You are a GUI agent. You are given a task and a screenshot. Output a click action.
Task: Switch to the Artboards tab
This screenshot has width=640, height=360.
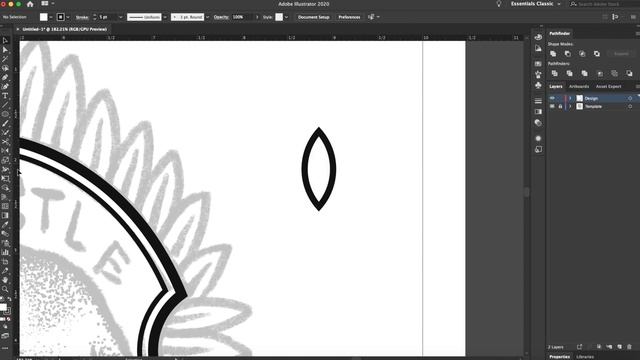point(579,87)
